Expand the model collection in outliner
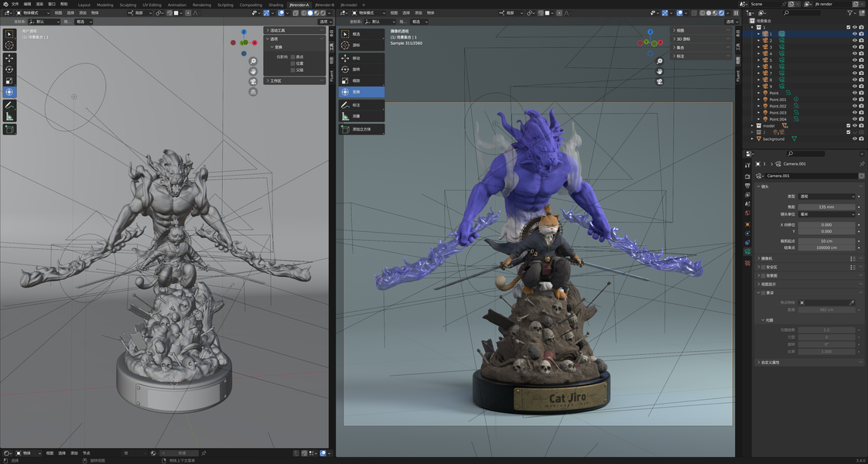The image size is (868, 464). click(752, 125)
